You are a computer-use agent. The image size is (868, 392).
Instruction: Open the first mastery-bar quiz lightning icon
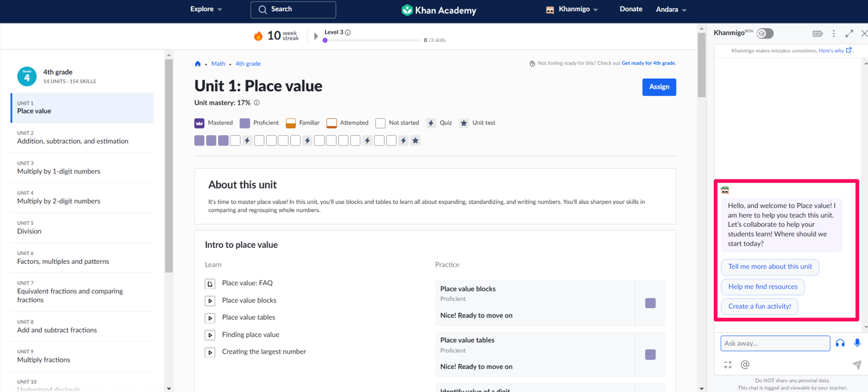(247, 141)
